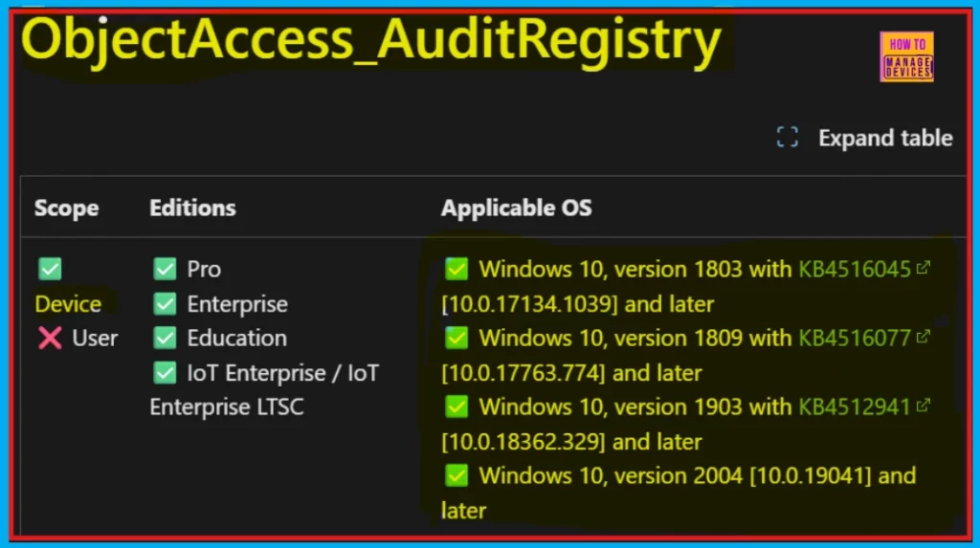
Task: Click the check icon beside Pro
Action: [x=165, y=269]
